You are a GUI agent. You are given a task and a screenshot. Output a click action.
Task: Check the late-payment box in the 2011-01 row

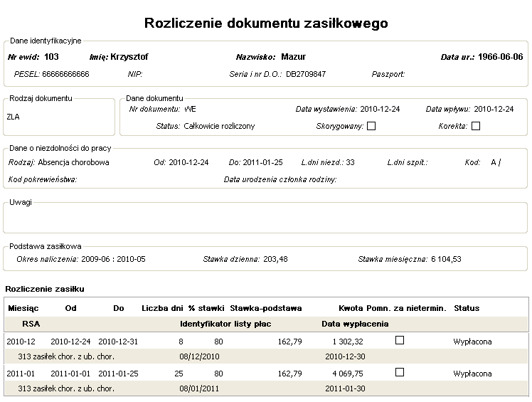pyautogui.click(x=400, y=372)
